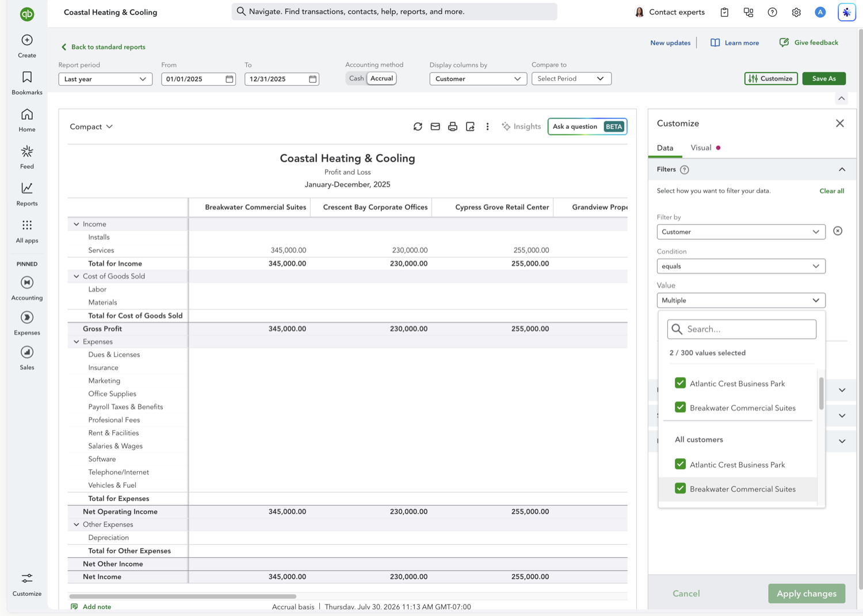Export the report with export icon
Image resolution: width=863 pixels, height=616 pixels.
pos(470,127)
